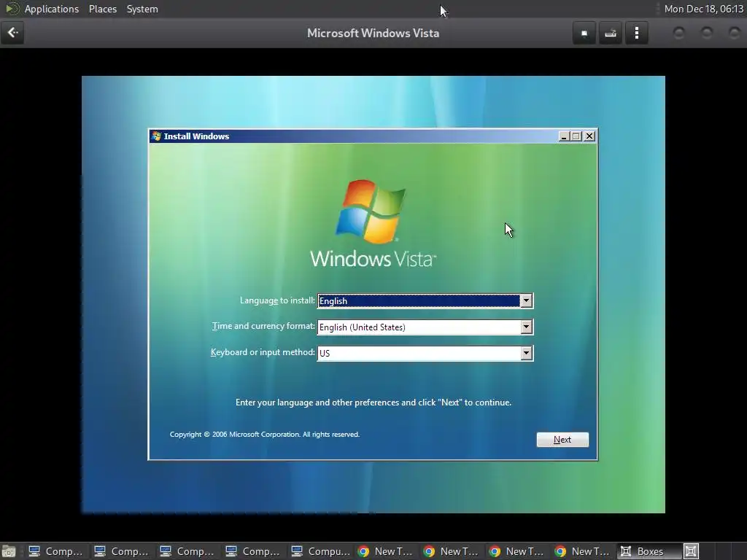Open the keyboard shortcuts sender button
The width and height of the screenshot is (747, 560).
point(611,33)
